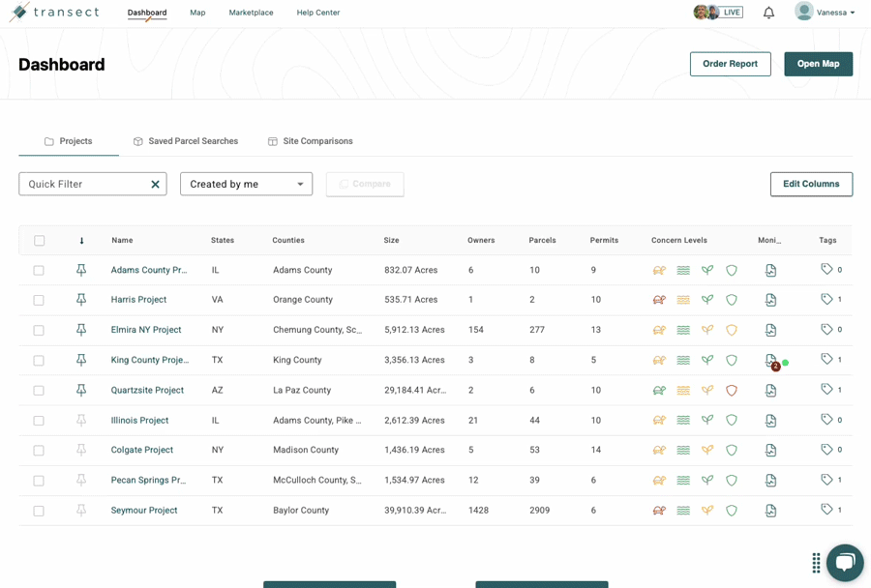Image resolution: width=871 pixels, height=588 pixels.
Task: Clear the Quick Filter with X icon
Action: [x=155, y=184]
